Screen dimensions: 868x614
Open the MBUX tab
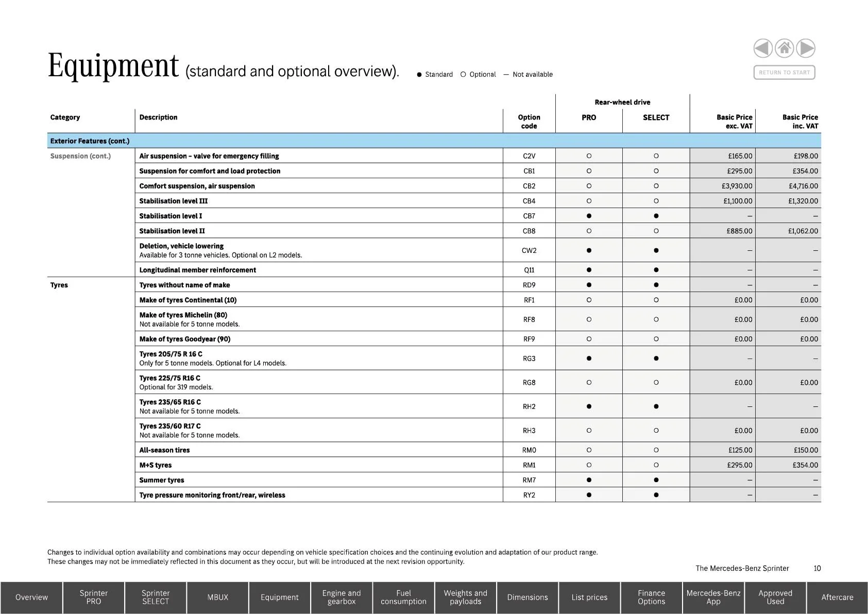point(218,598)
